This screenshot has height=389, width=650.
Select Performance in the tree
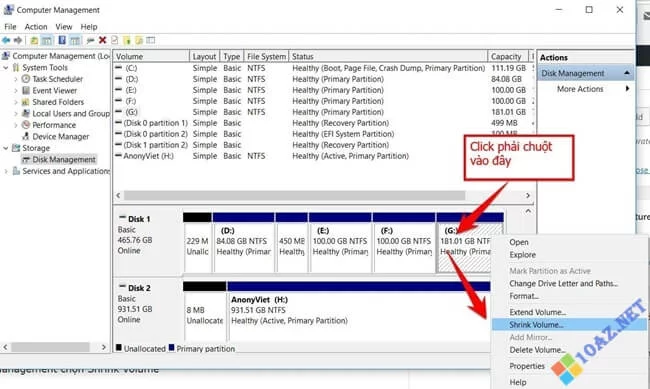pyautogui.click(x=54, y=125)
